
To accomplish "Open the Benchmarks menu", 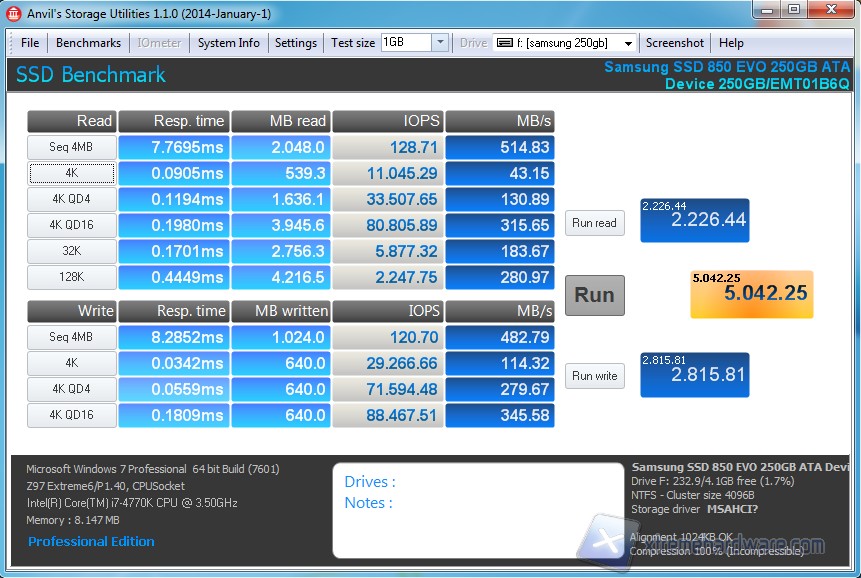I will pos(88,43).
